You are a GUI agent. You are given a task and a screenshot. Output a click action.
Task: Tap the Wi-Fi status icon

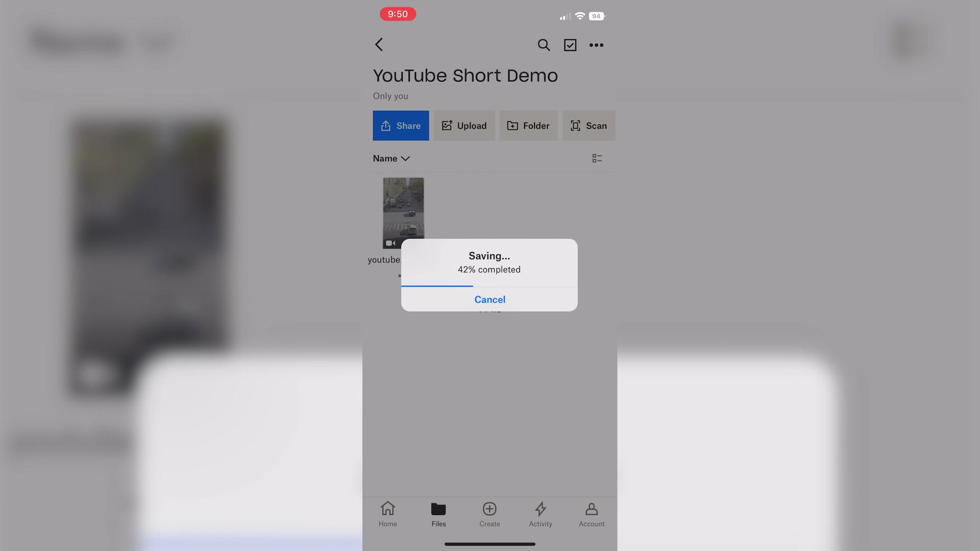click(x=580, y=16)
